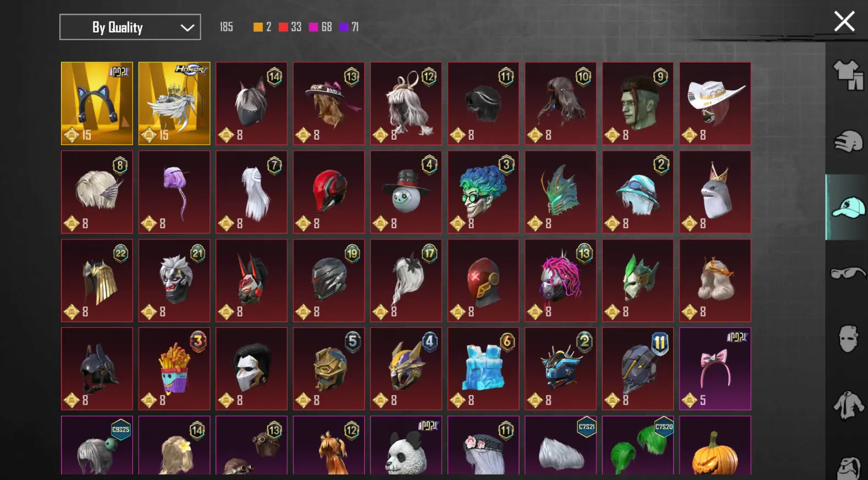The height and width of the screenshot is (480, 868).
Task: Select the pink quality filter 68
Action: [x=320, y=27]
